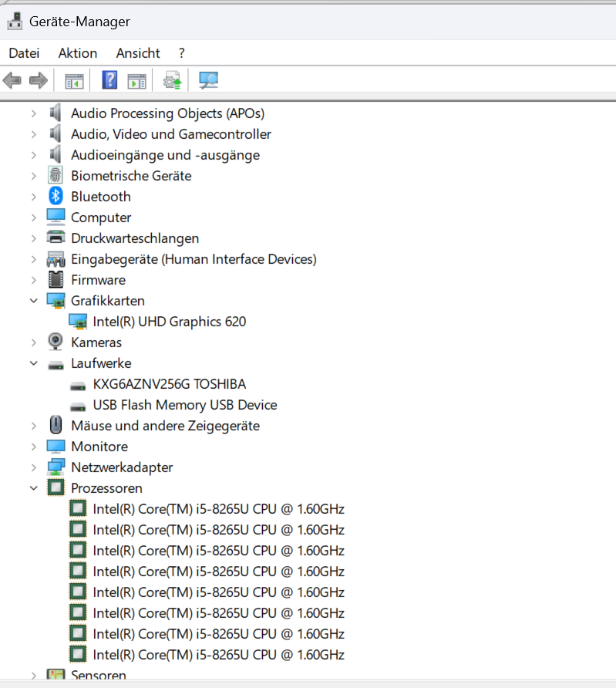Click the Prozessoren category chip icon

click(x=56, y=487)
